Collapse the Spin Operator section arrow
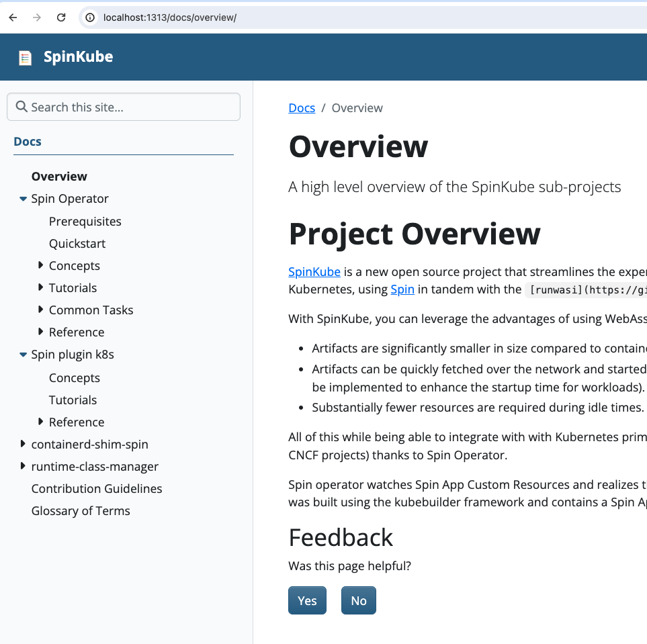The image size is (647, 644). tap(23, 199)
